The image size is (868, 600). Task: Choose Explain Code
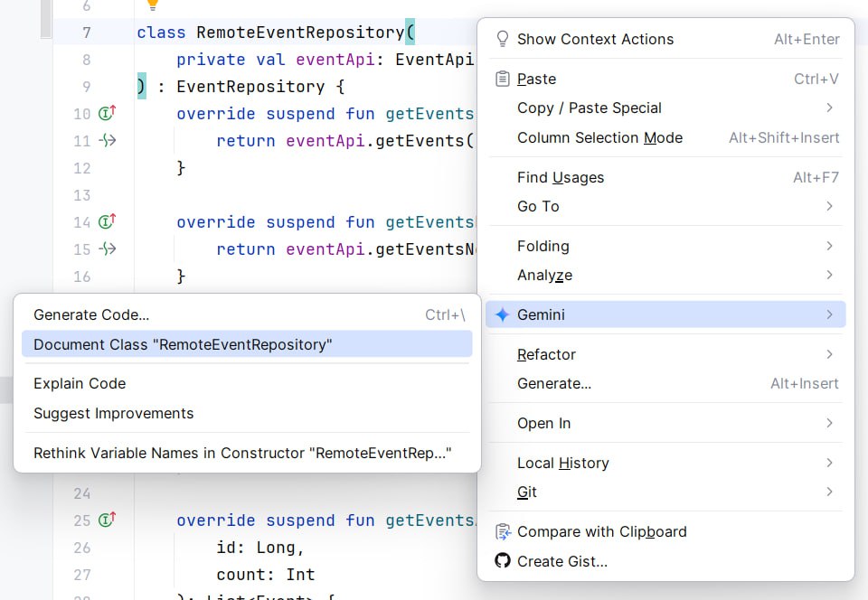tap(247, 383)
